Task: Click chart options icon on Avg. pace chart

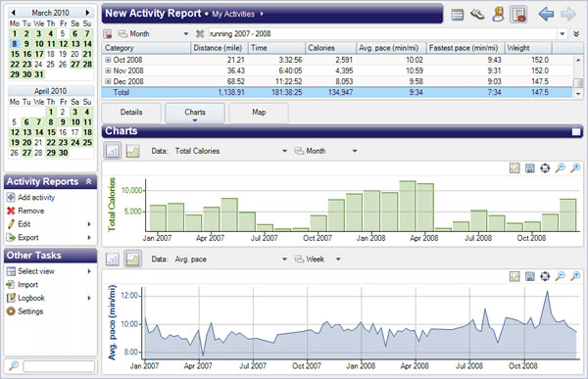Action: coord(514,276)
